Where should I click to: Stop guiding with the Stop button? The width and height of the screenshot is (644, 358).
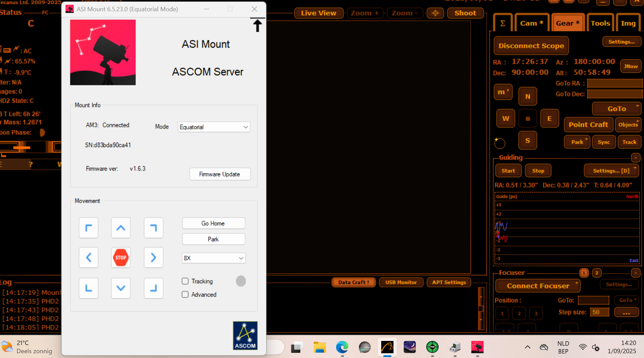point(538,171)
